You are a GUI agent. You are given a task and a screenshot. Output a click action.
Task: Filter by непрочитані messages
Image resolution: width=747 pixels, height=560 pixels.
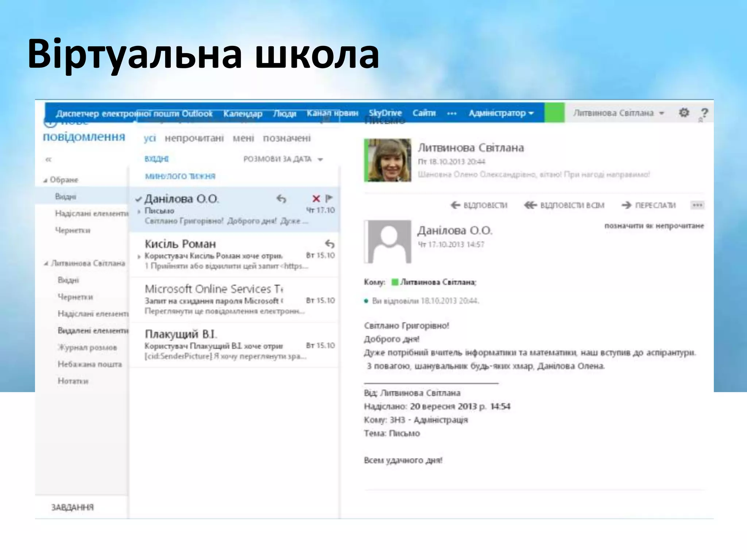click(x=194, y=138)
